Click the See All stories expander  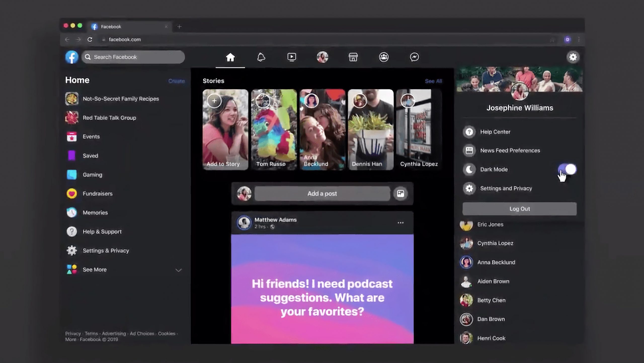tap(433, 81)
